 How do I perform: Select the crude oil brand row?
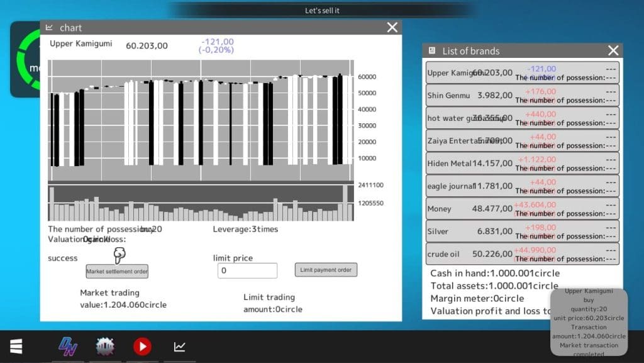click(x=523, y=254)
